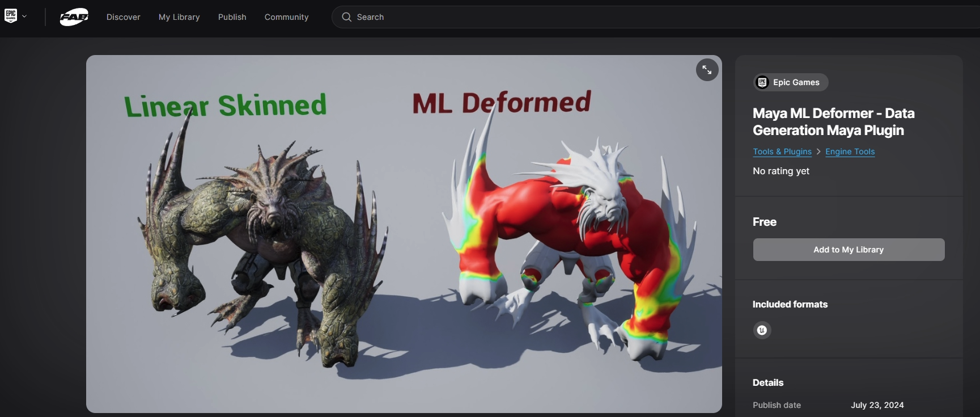Screen dimensions: 980x417
Task: Click the 'Details' heading
Action: click(768, 382)
